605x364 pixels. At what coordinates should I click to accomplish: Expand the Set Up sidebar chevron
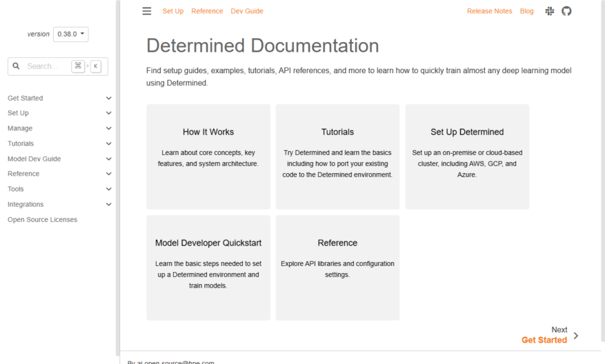point(109,113)
